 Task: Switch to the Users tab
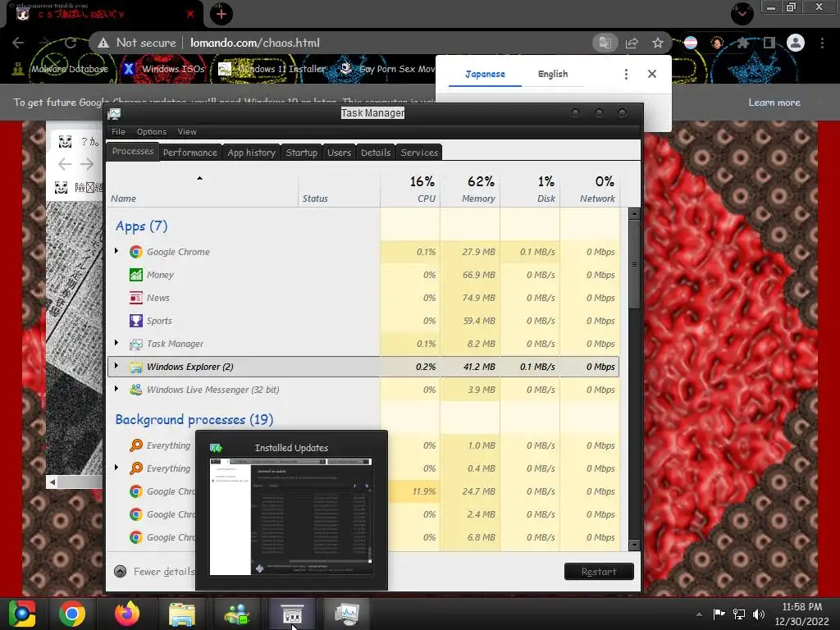(x=339, y=153)
